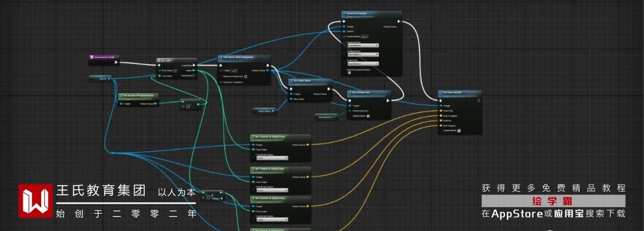Click End Tangent pin on Set Start and End

[x=440, y=126]
